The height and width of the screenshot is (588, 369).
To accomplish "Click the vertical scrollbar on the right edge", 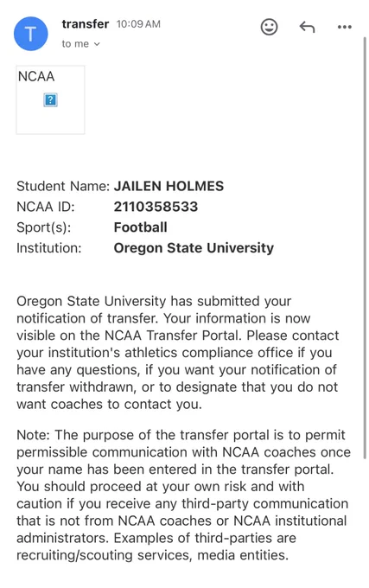I will [365, 247].
